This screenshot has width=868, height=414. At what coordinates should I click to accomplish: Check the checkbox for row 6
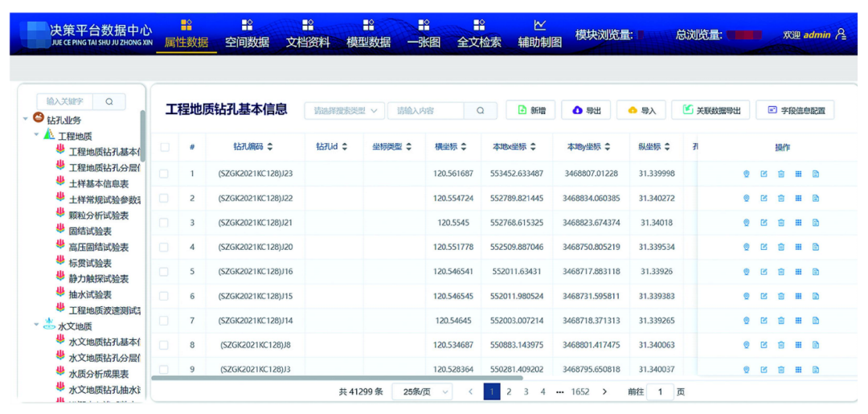pyautogui.click(x=164, y=296)
